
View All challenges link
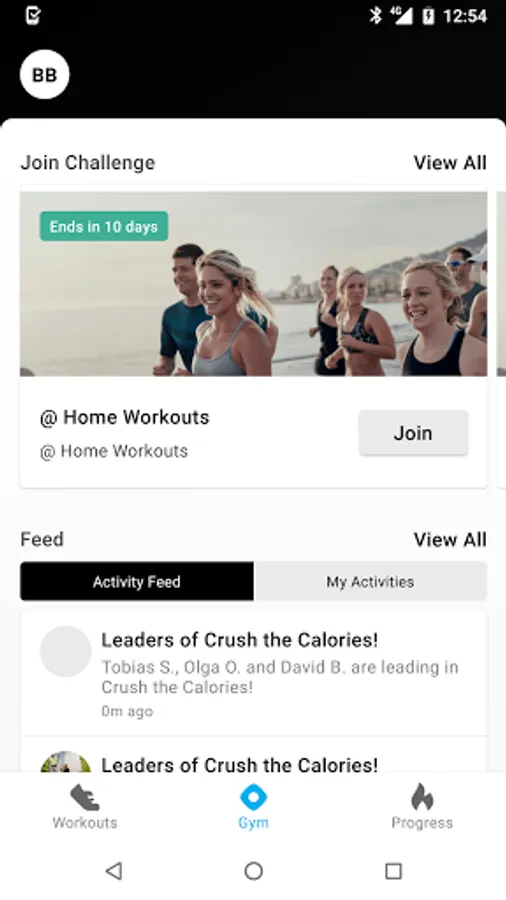(450, 162)
